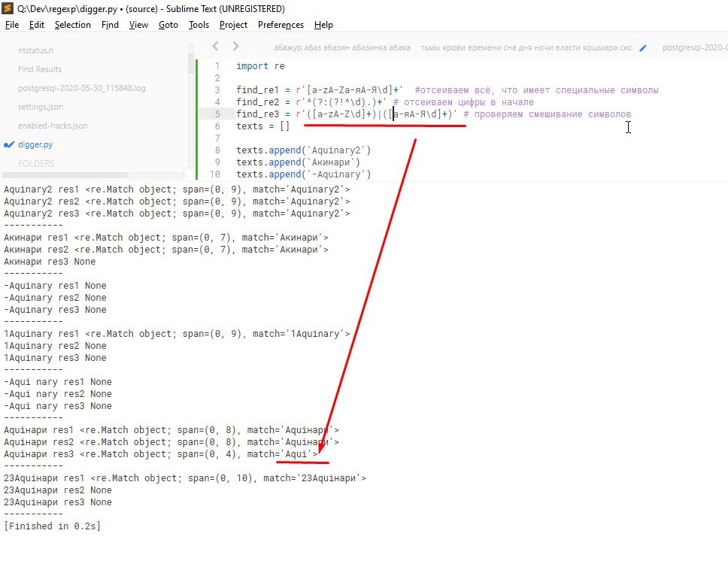Switch to the 'абажур абаз абазин' tab

[x=341, y=47]
